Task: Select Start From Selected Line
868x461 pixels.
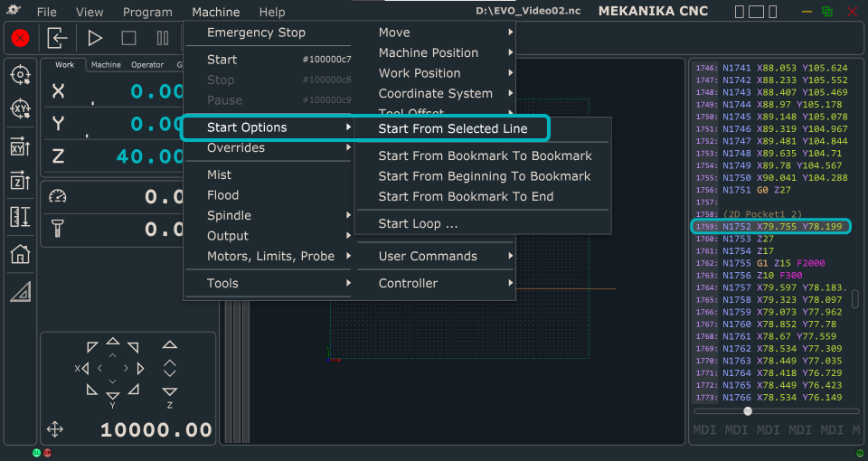Action: click(x=452, y=129)
